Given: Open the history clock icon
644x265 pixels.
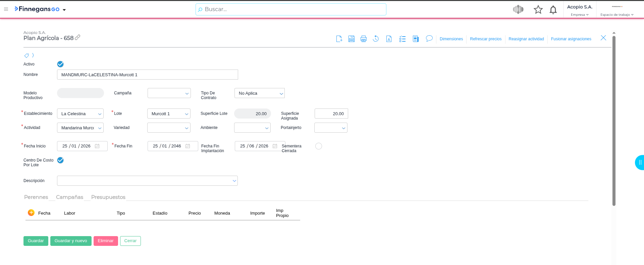Looking at the screenshot, I should pyautogui.click(x=376, y=39).
